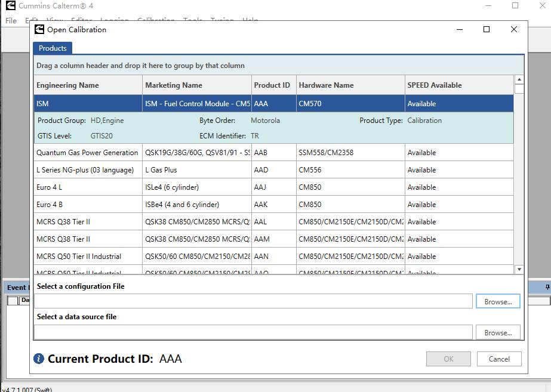Screen dimensions: 551x392
Task: Browse for a data source file
Action: click(498, 332)
